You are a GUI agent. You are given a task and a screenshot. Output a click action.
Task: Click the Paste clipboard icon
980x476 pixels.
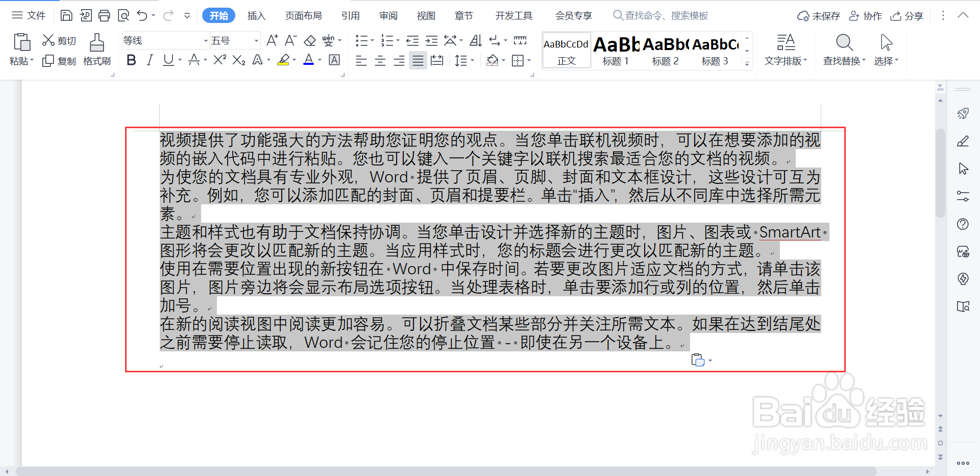22,42
